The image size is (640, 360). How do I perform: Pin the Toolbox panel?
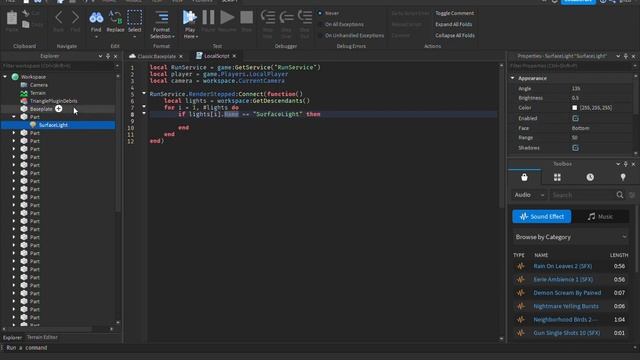coord(626,164)
